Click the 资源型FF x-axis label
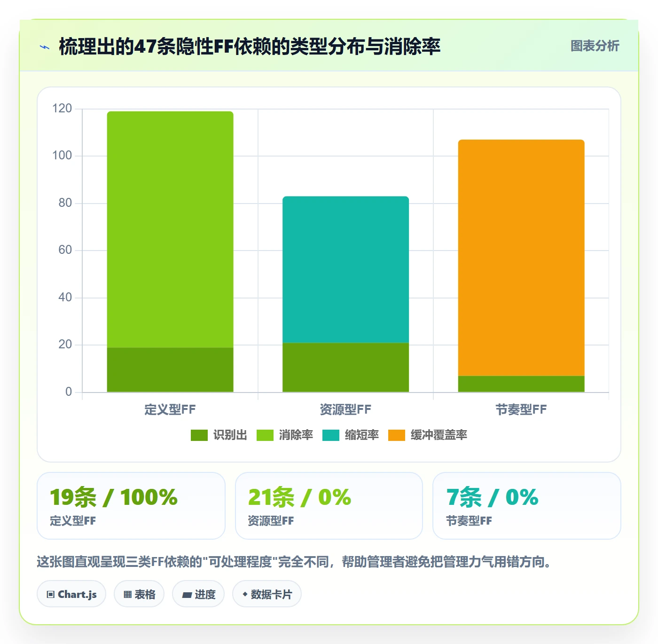The image size is (658, 644). [x=345, y=409]
